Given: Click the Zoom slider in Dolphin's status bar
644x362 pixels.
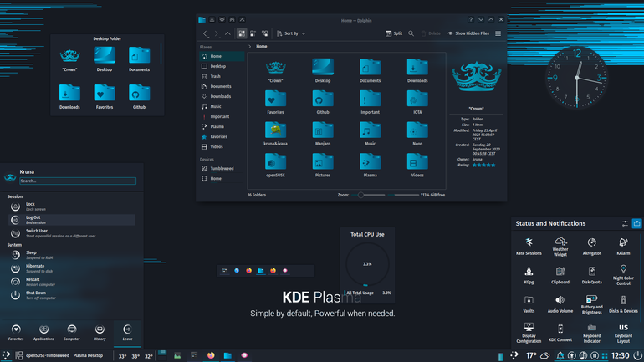Looking at the screenshot, I should [x=368, y=195].
